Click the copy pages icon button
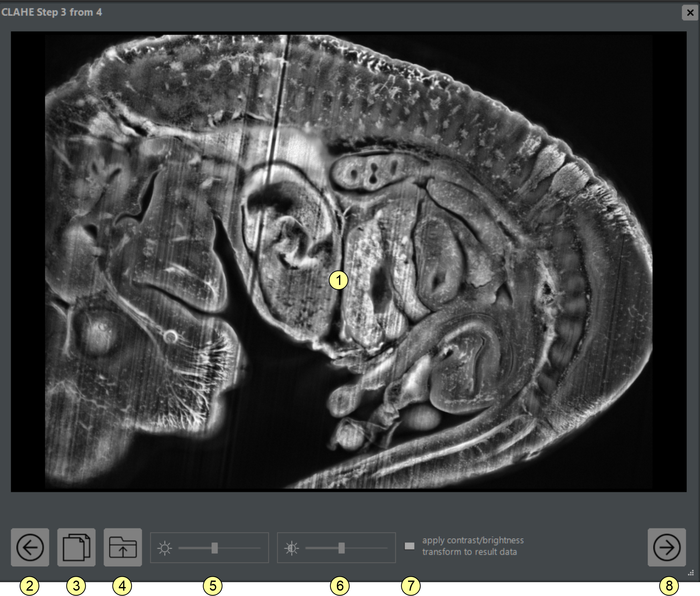 [x=76, y=547]
